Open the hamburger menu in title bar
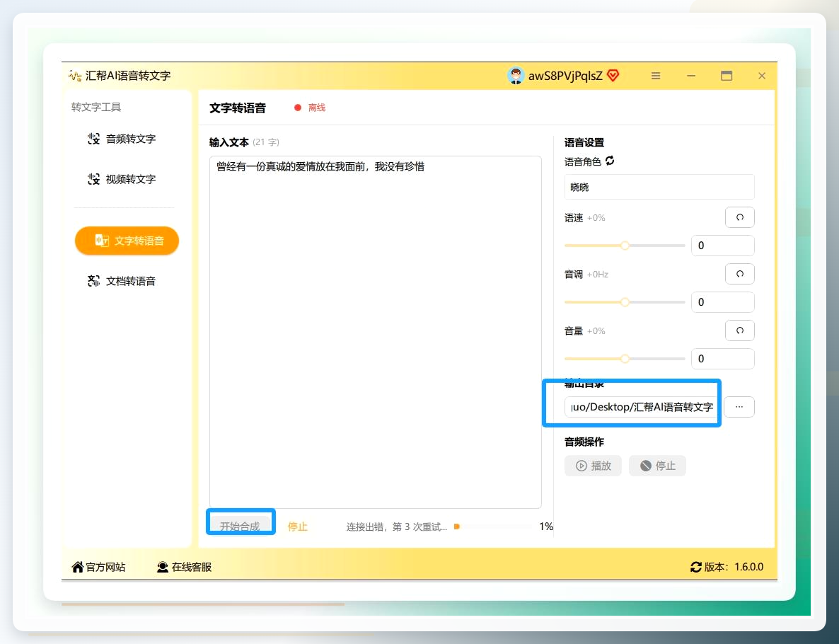The height and width of the screenshot is (644, 839). 656,76
